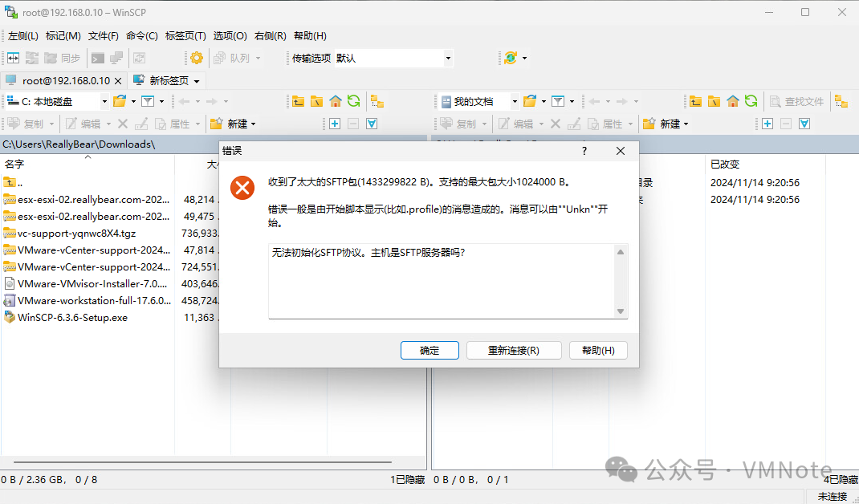This screenshot has height=504, width=859.
Task: Select vc-support-yqnwc8X4.tgz file
Action: click(x=76, y=234)
